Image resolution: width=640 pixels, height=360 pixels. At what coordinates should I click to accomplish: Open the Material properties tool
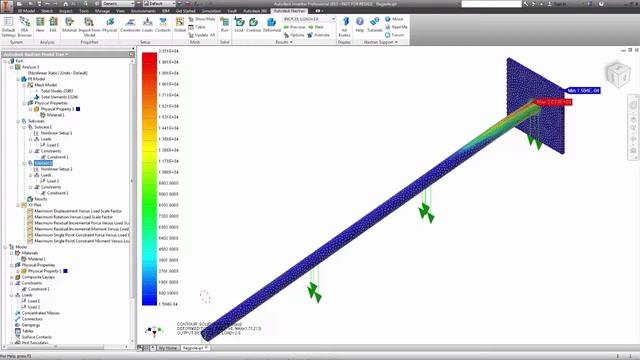[x=69, y=24]
